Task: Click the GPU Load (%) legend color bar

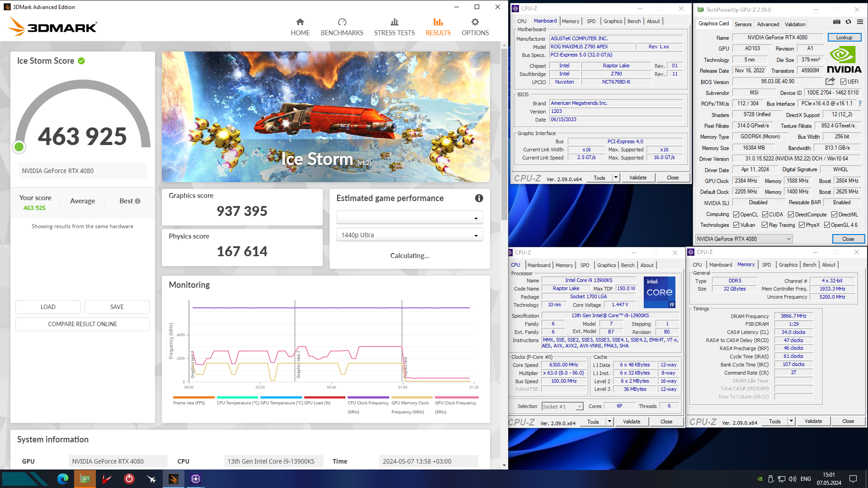Action: (324, 398)
